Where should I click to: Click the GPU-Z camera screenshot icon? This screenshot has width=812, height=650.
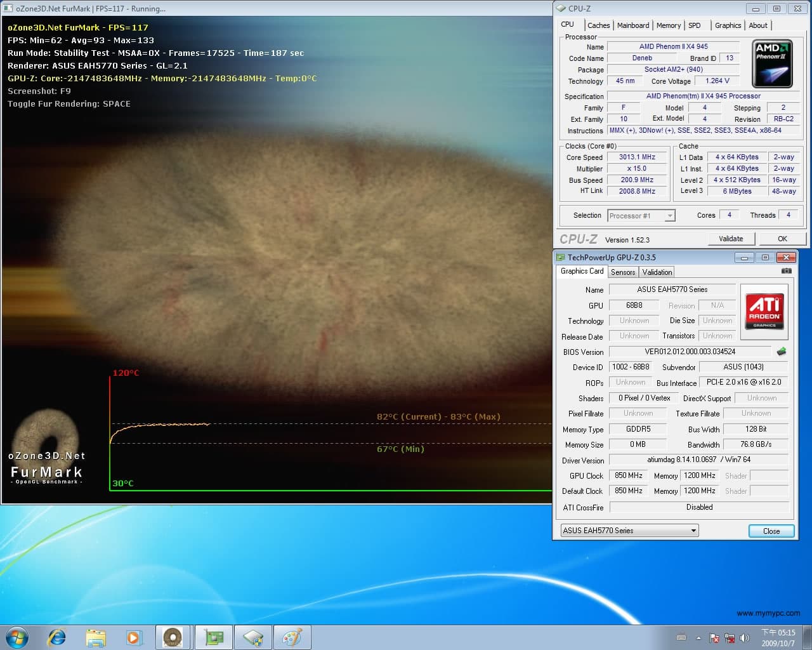coord(787,271)
